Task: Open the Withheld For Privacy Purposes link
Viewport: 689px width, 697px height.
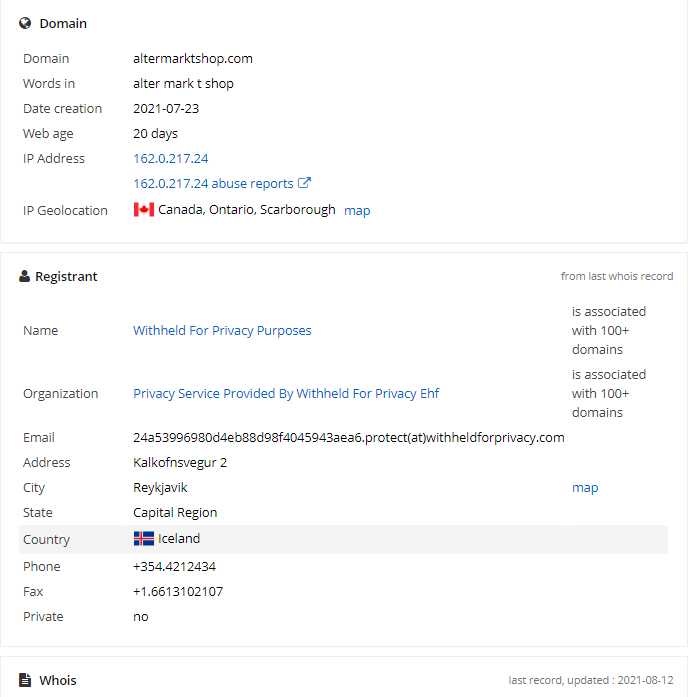Action: click(x=222, y=330)
